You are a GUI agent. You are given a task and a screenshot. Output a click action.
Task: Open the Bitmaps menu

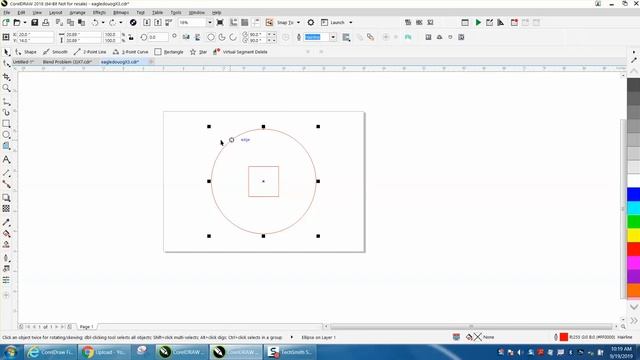point(121,13)
